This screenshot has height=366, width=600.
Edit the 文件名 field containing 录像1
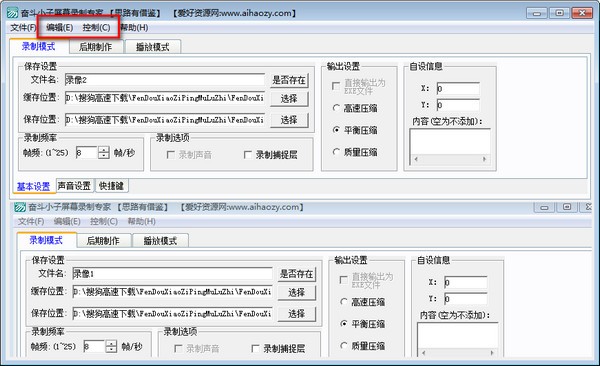click(172, 274)
